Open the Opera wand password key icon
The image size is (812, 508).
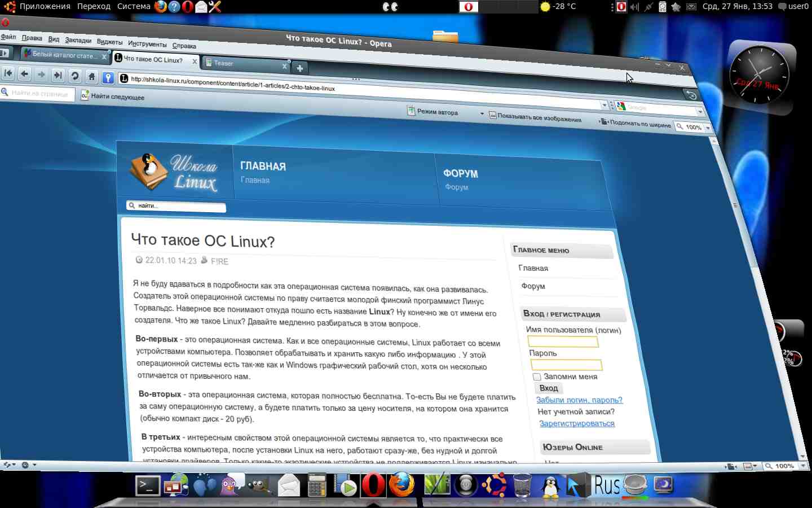coord(108,77)
